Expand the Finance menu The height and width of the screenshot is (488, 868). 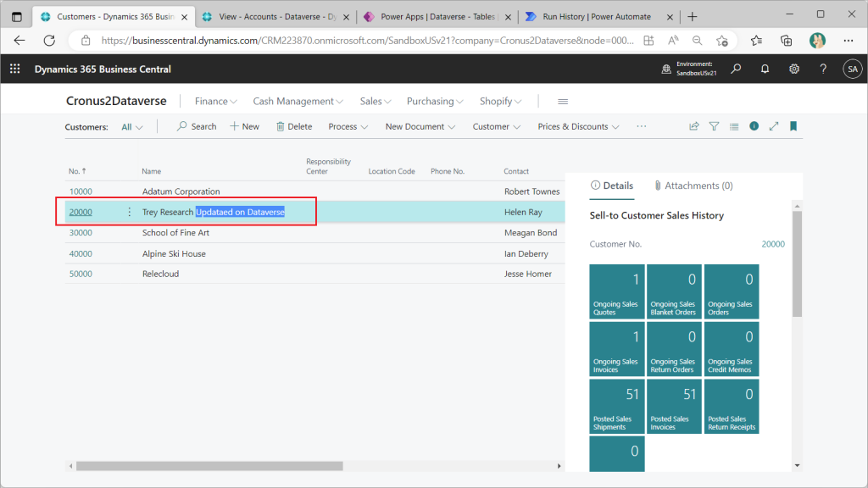(x=216, y=102)
